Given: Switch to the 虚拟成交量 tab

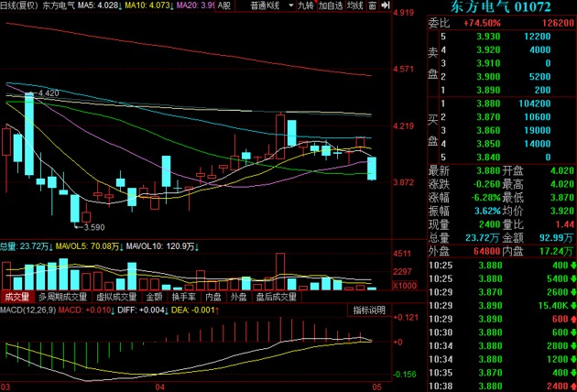Looking at the screenshot, I should coord(114,297).
